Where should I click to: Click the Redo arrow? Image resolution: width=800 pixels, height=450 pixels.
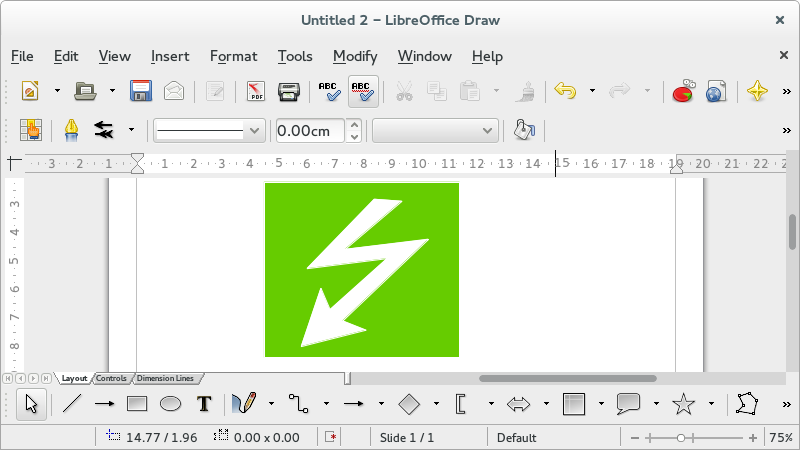coord(619,91)
